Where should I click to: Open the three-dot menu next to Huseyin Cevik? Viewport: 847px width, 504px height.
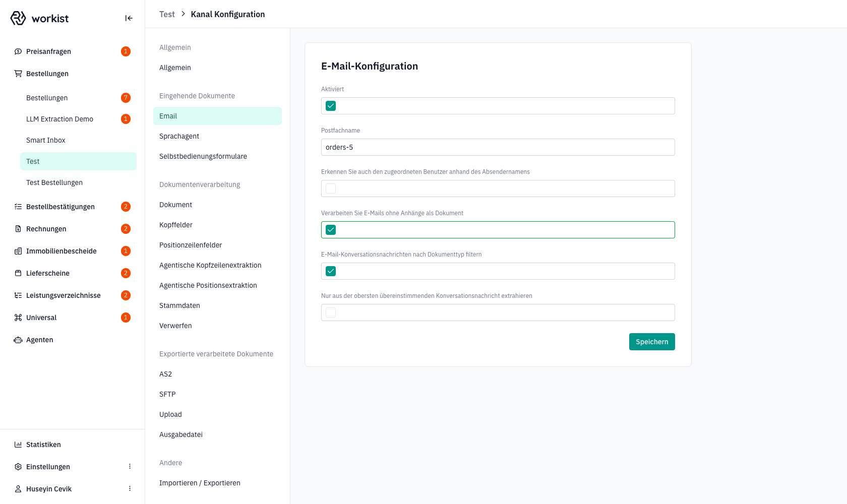(x=130, y=489)
